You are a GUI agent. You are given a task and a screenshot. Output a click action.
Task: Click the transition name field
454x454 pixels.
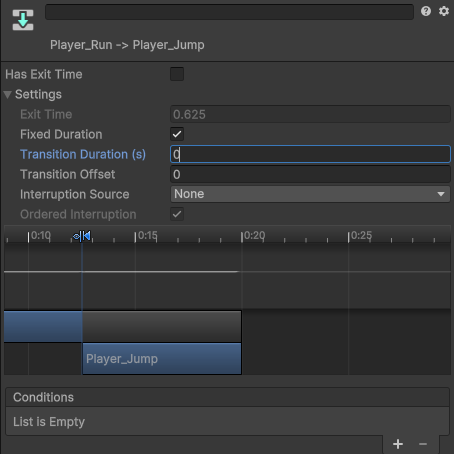click(229, 12)
